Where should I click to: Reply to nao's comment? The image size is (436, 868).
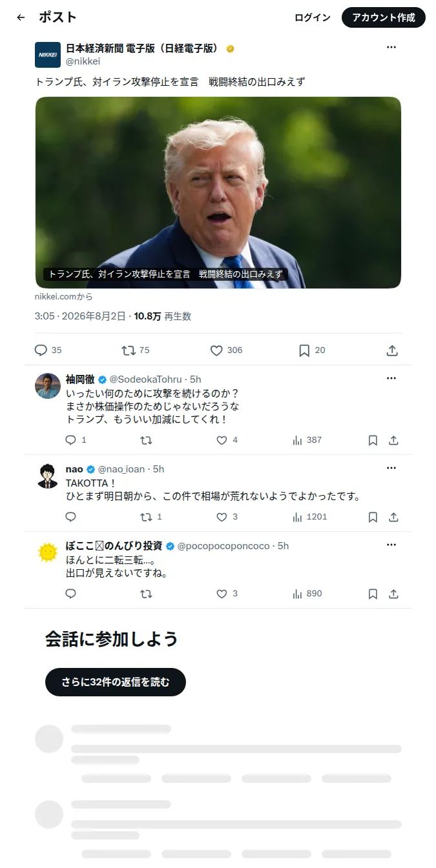tap(71, 517)
